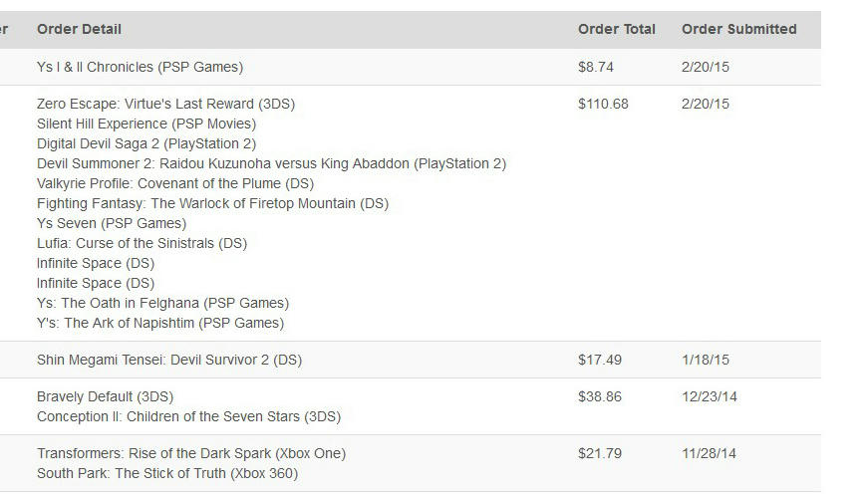The image size is (868, 500).
Task: Click Conception II: Children of Seven Stars
Action: (188, 417)
